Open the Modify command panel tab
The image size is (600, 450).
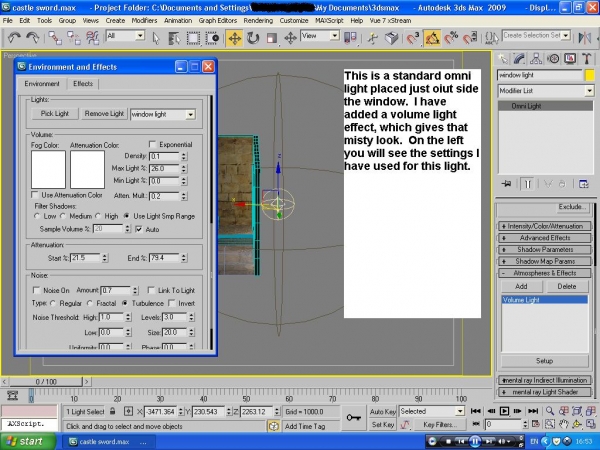click(519, 59)
